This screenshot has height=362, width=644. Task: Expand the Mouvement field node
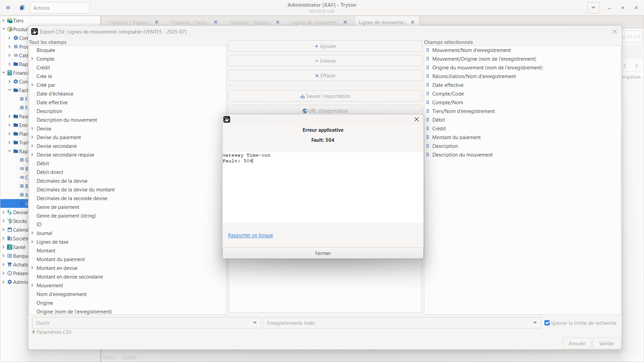coord(33,286)
